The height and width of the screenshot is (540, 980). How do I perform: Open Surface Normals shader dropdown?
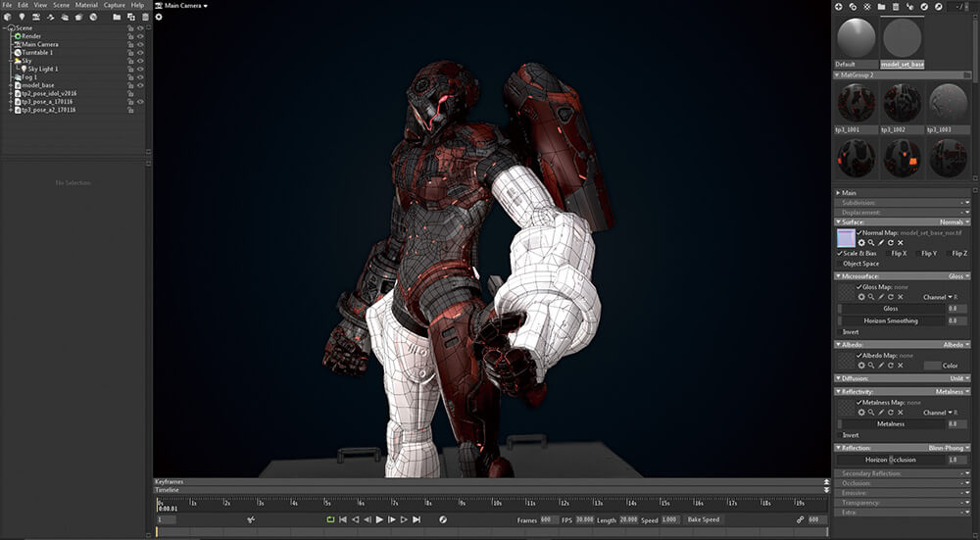[x=955, y=221]
